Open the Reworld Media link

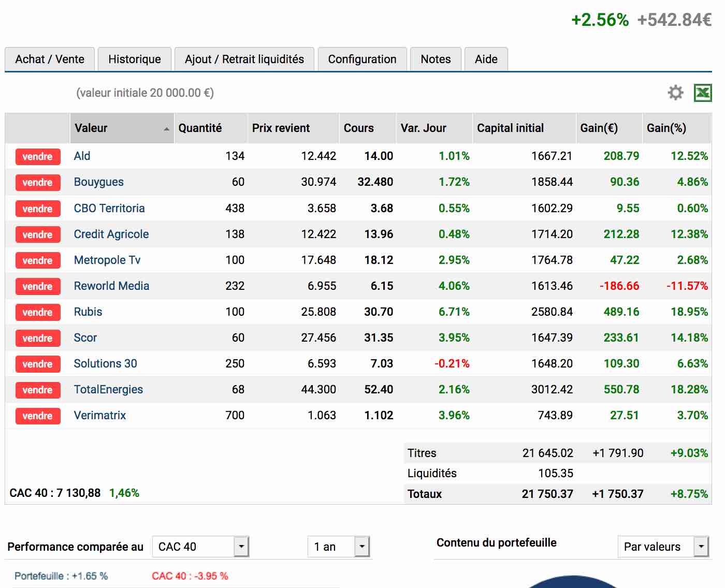[x=111, y=286]
